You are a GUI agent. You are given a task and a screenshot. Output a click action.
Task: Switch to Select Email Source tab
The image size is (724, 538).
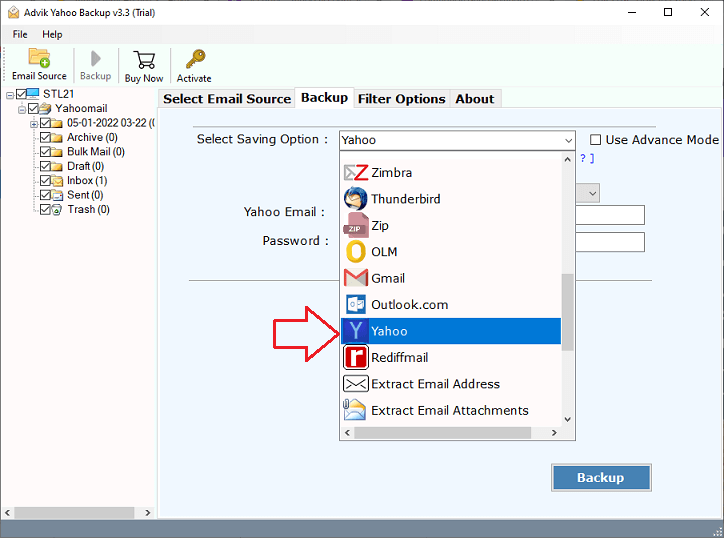(x=227, y=99)
